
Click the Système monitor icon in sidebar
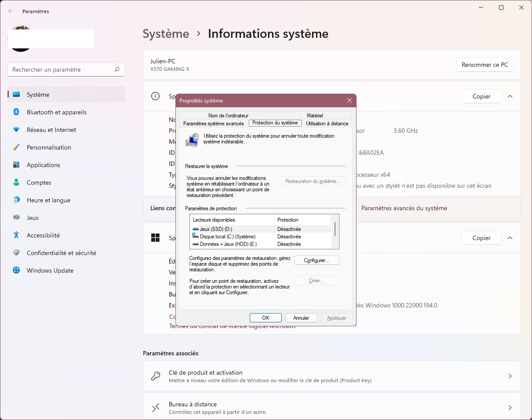pyautogui.click(x=16, y=95)
